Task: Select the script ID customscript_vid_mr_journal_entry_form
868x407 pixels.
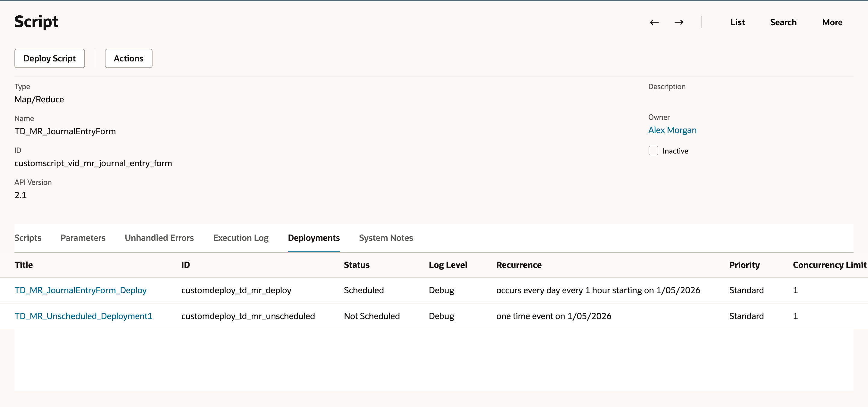Action: 93,163
